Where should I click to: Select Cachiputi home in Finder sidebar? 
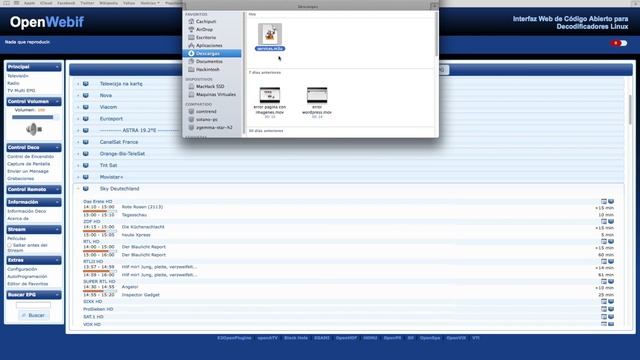(x=206, y=21)
